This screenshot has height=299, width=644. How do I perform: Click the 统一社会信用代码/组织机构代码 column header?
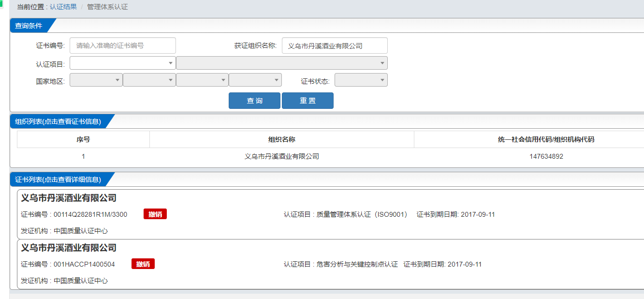click(x=546, y=139)
